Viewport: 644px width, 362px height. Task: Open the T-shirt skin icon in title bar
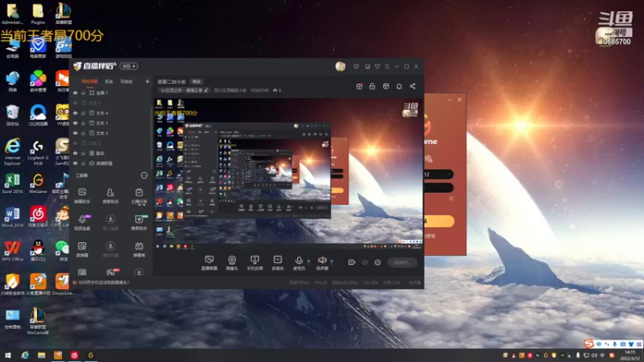[378, 67]
